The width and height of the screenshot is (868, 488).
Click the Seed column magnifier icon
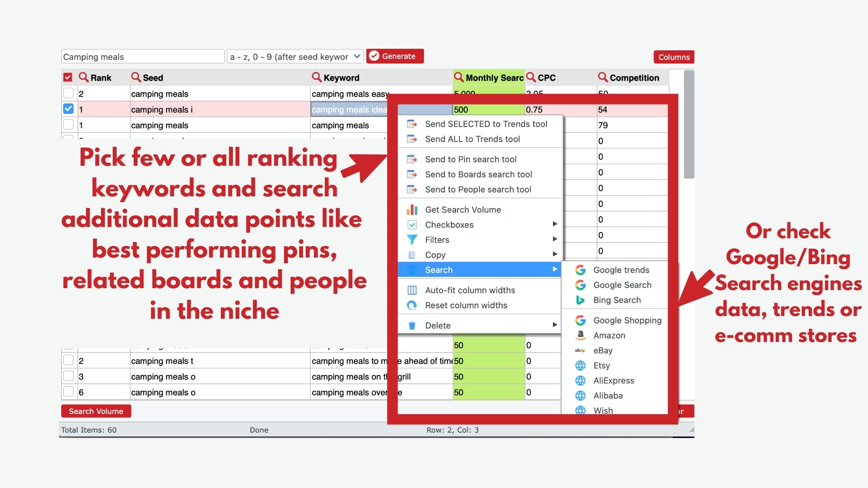[x=136, y=77]
